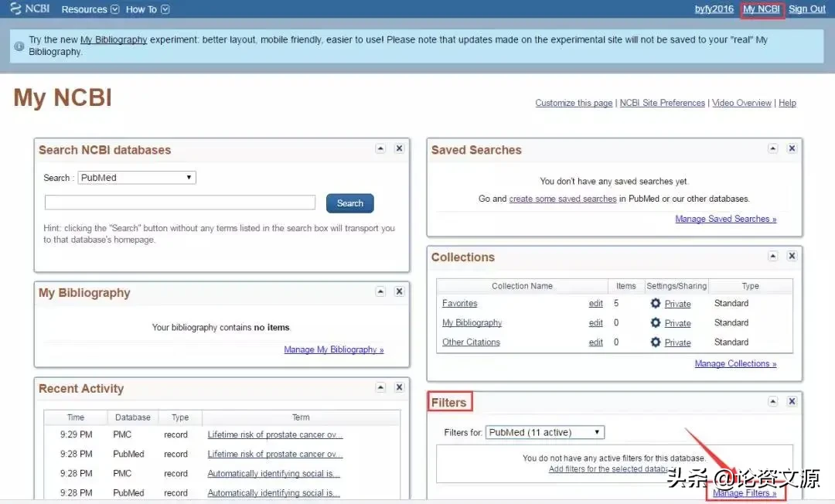Image resolution: width=835 pixels, height=504 pixels.
Task: Click the Type column header in Collections
Action: point(750,286)
